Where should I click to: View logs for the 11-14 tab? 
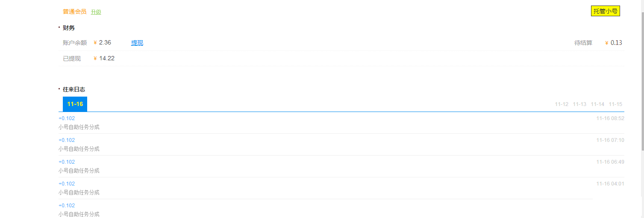pyautogui.click(x=597, y=104)
